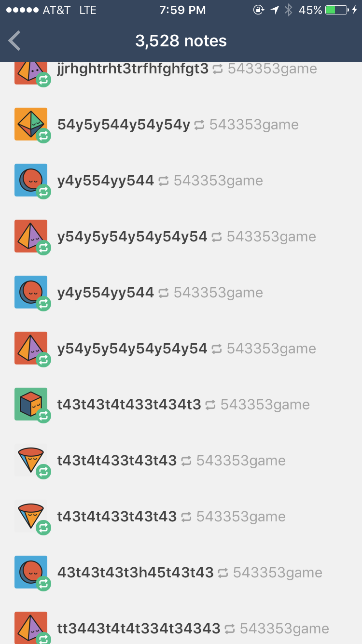Tap the blue moon avatar beside 43t43t43t3h45t43t43
This screenshot has height=644, width=362.
(x=31, y=572)
